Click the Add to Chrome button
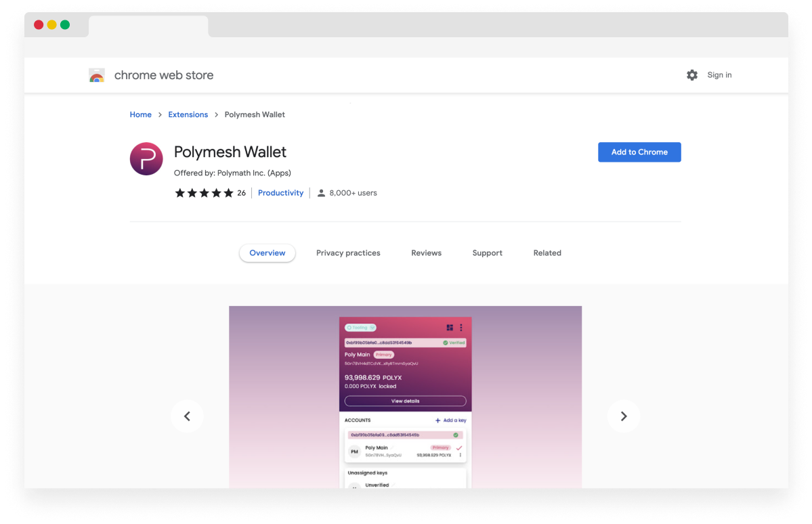 pos(639,152)
